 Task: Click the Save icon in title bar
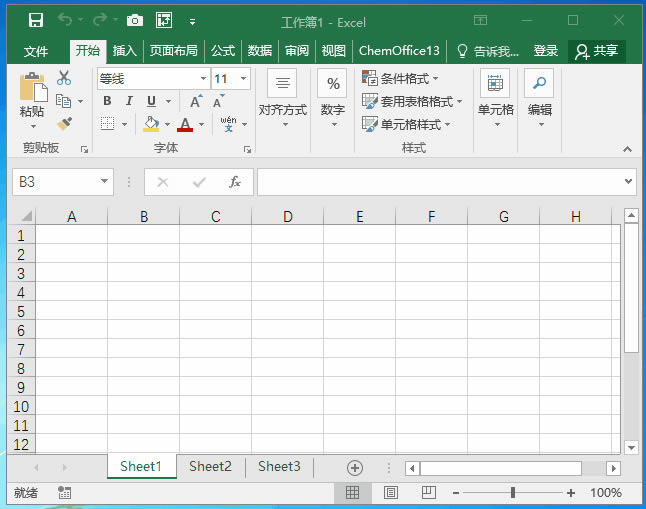[36, 20]
